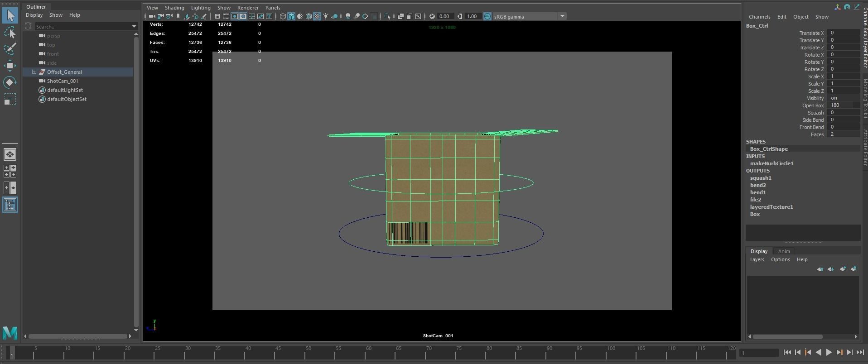Activate the Lasso select tool
Image resolution: width=868 pixels, height=364 pixels.
coord(10,33)
